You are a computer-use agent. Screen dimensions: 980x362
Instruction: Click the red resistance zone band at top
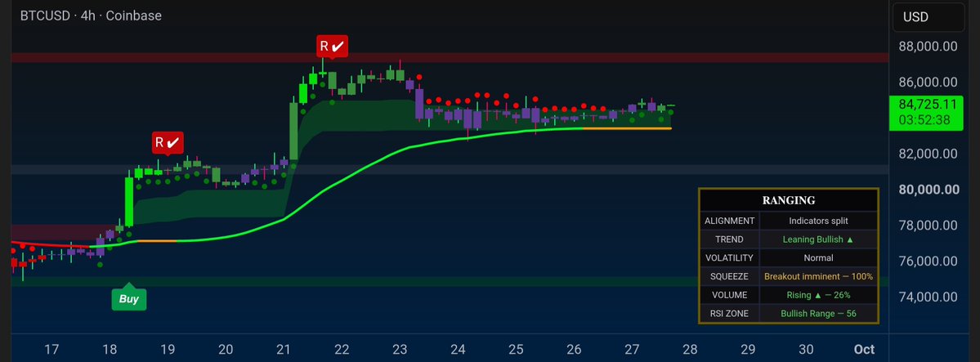click(x=450, y=57)
